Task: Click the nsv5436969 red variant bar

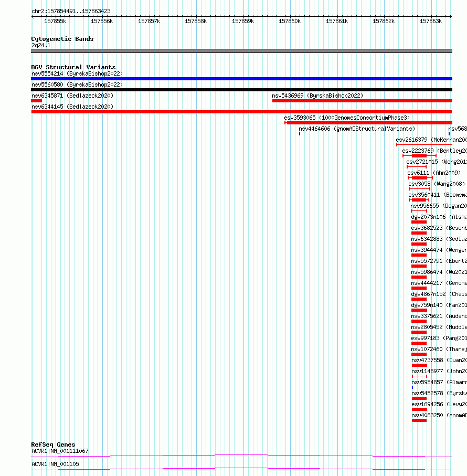Action: [362, 101]
